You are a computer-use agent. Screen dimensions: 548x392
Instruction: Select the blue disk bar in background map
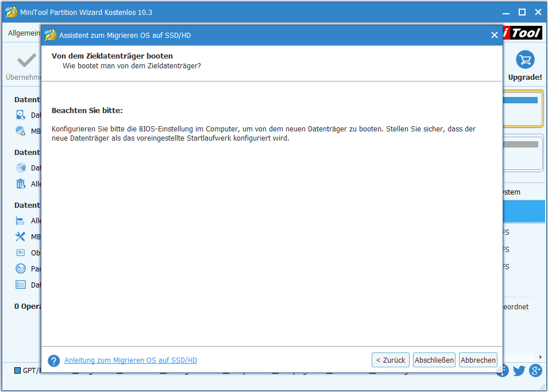(x=521, y=100)
